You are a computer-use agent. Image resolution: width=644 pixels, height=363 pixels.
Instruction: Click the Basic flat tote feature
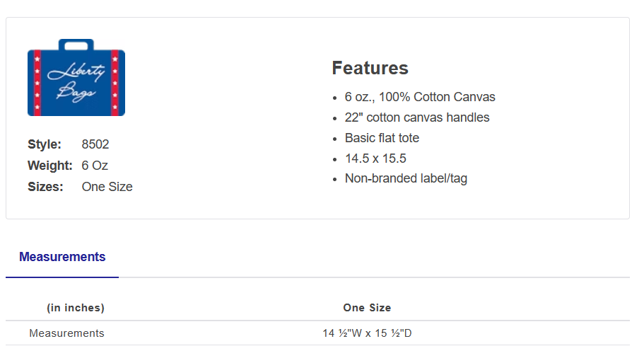382,138
